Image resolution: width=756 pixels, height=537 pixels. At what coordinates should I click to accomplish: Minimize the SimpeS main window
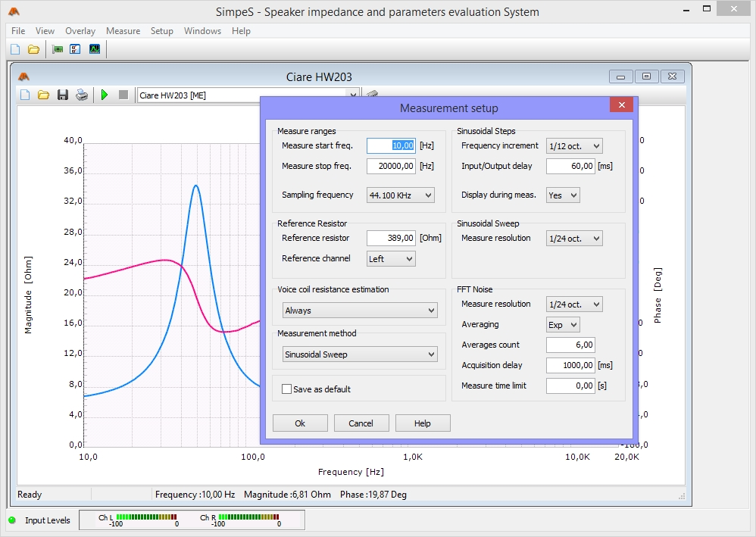click(x=686, y=10)
